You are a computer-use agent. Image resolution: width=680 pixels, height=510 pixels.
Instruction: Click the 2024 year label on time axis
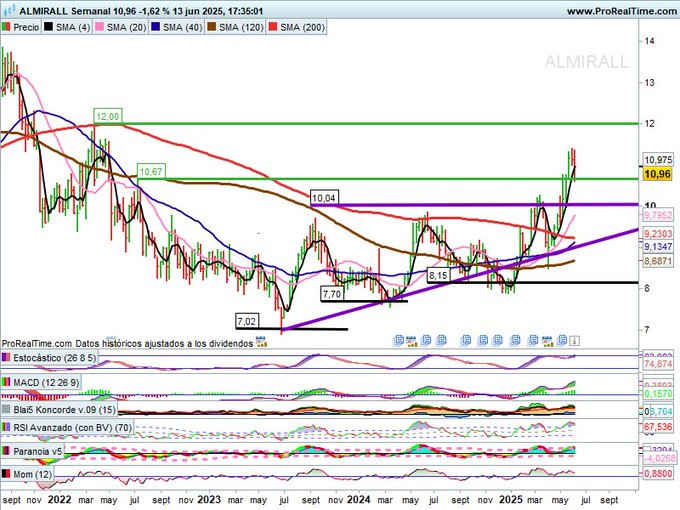coord(359,499)
